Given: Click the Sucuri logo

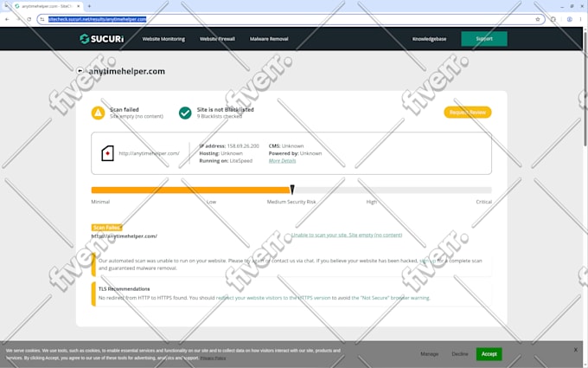Looking at the screenshot, I should [x=102, y=39].
